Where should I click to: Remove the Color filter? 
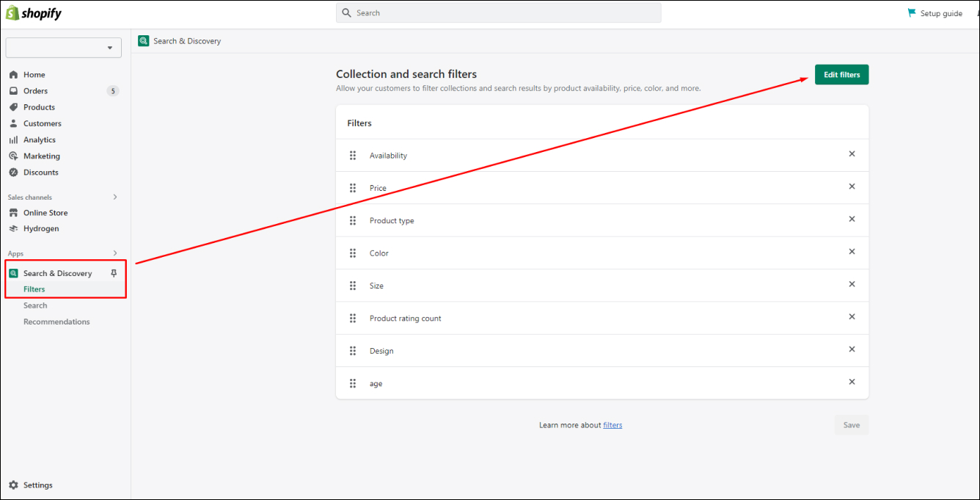tap(852, 252)
